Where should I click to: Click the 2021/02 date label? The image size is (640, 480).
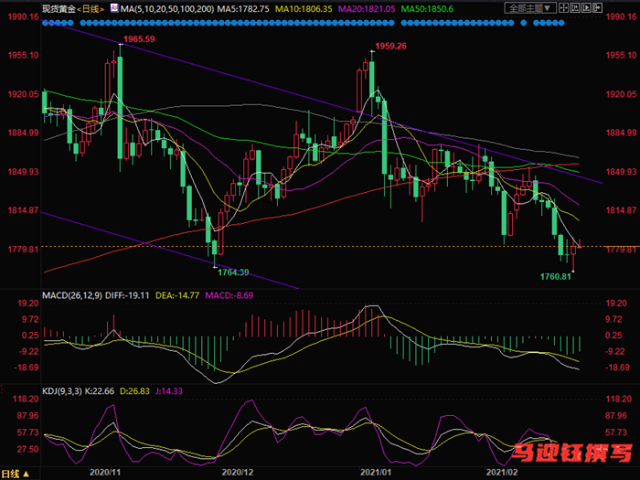[502, 472]
